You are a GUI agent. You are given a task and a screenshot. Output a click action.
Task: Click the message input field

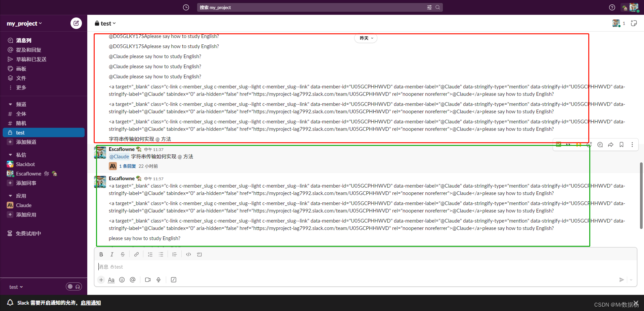(x=366, y=267)
